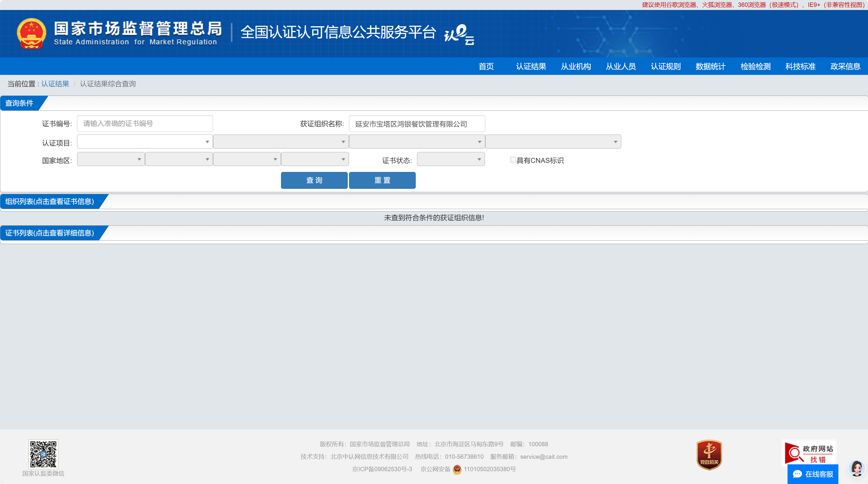Focus the 证书编号 input field

point(145,124)
